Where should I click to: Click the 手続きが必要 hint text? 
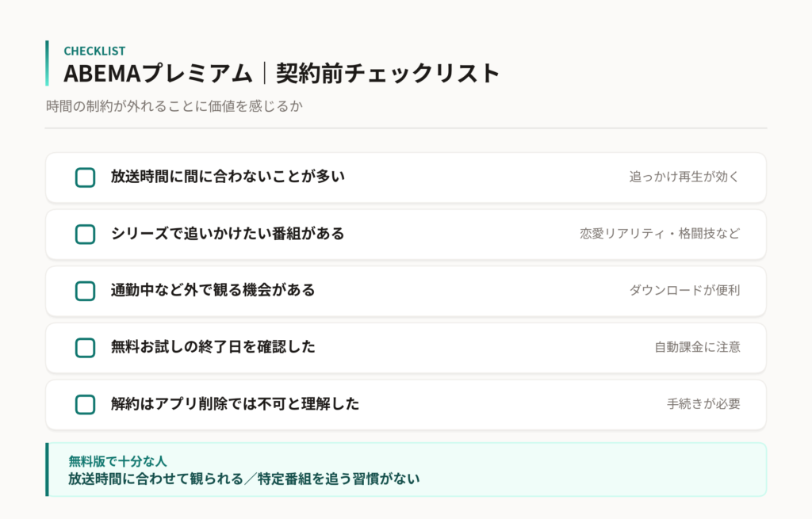[x=704, y=404]
